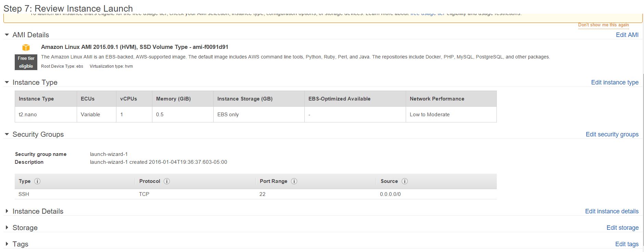Open the Edit security groups link
This screenshot has width=644, height=252.
[x=612, y=134]
